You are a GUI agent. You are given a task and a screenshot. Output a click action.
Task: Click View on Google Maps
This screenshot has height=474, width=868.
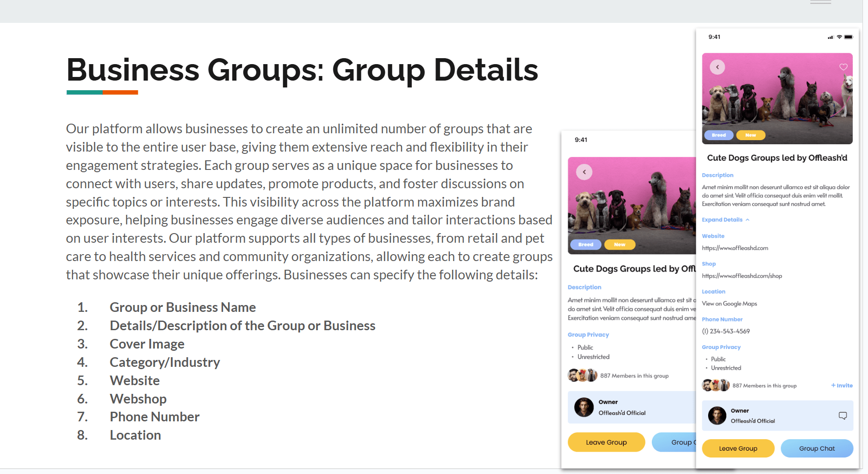point(730,304)
